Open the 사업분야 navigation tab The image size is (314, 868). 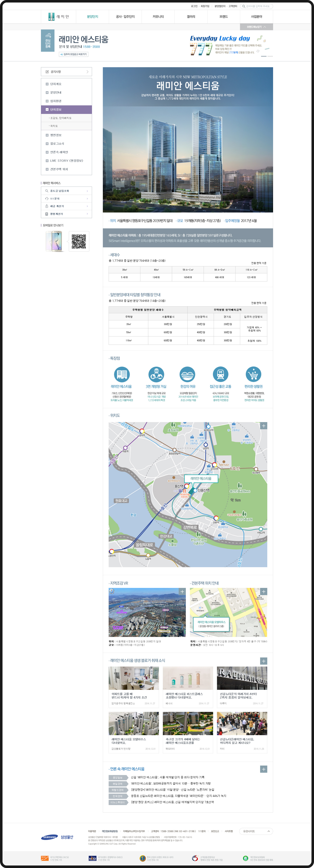256,17
